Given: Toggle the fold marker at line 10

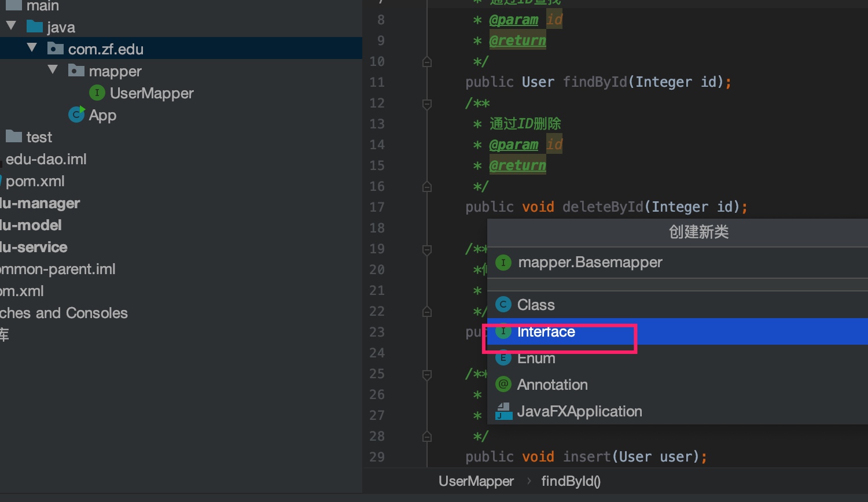Looking at the screenshot, I should [x=427, y=61].
